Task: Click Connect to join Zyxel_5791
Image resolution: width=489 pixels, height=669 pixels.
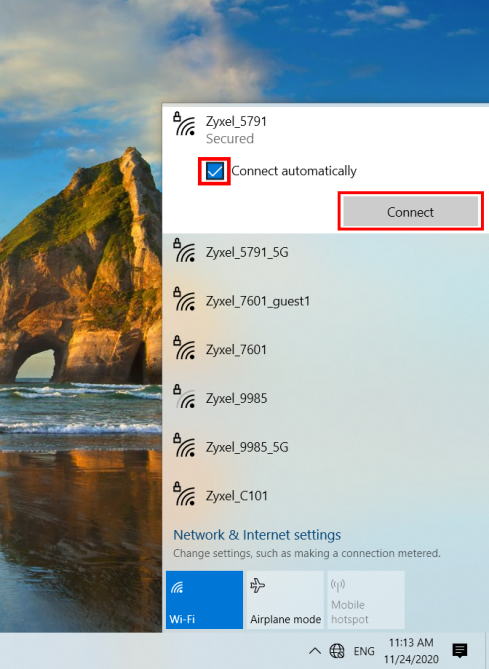Action: coord(410,212)
